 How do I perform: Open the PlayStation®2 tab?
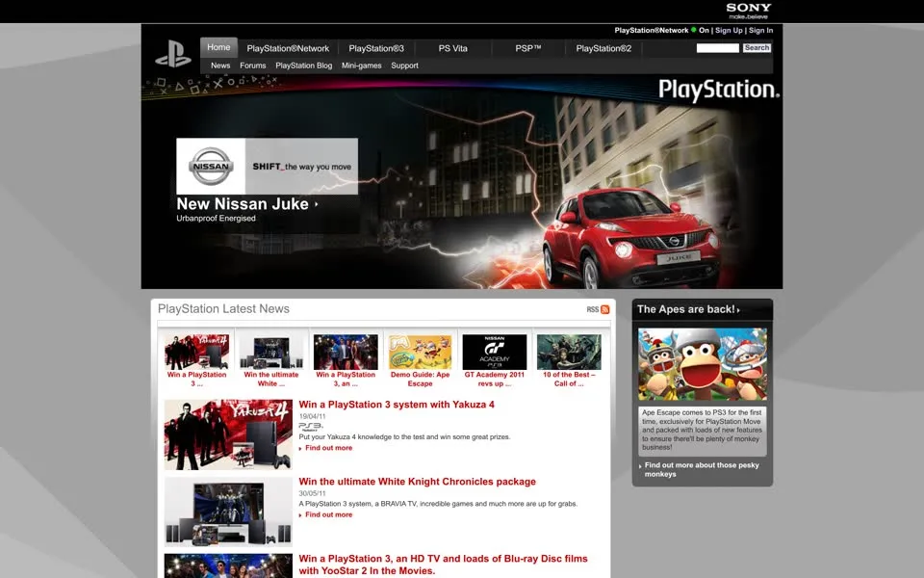603,48
